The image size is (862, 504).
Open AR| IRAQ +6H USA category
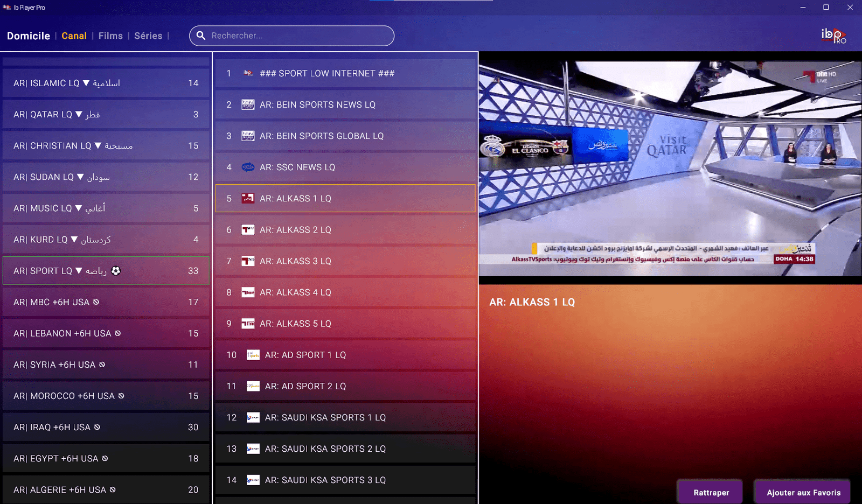pos(106,427)
